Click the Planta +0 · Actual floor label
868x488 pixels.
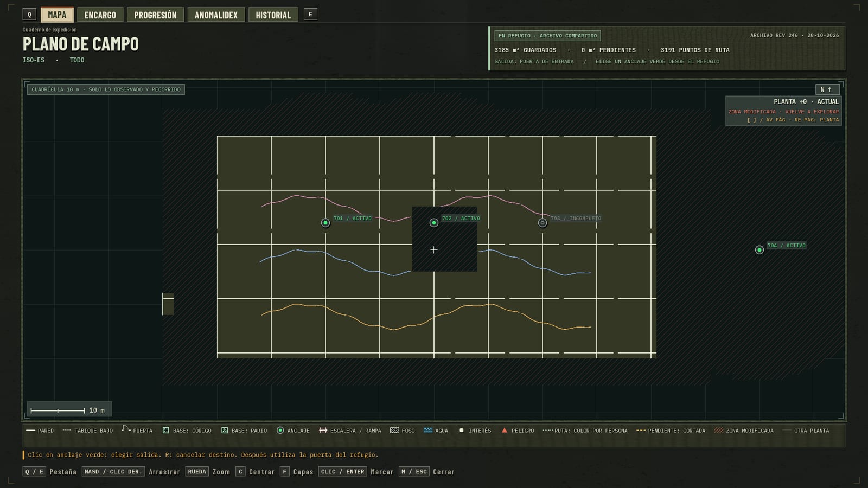[806, 101]
